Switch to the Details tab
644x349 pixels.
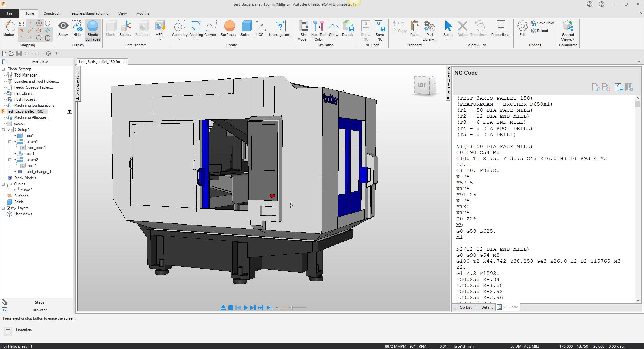484,307
